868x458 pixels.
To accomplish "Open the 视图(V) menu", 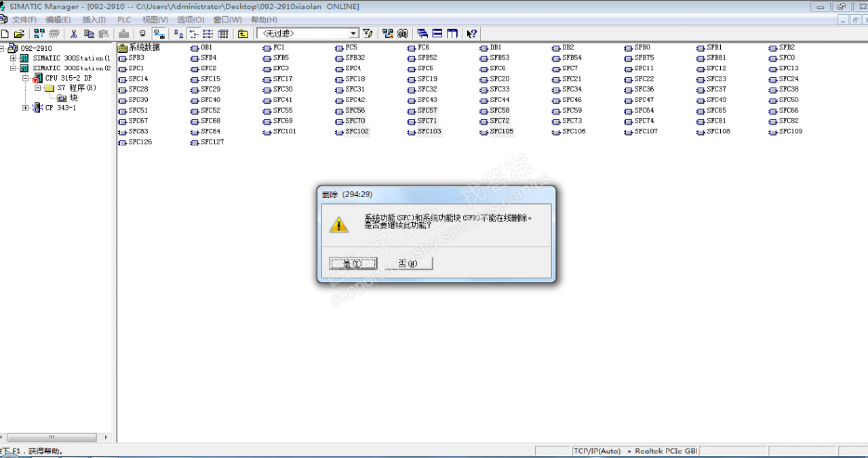I will 154,20.
